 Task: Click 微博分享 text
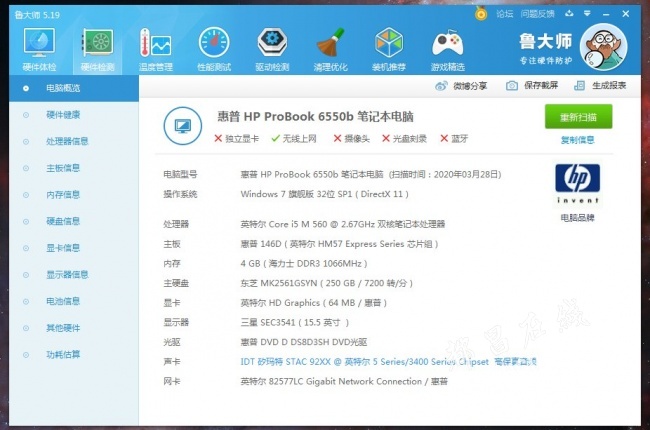point(470,86)
